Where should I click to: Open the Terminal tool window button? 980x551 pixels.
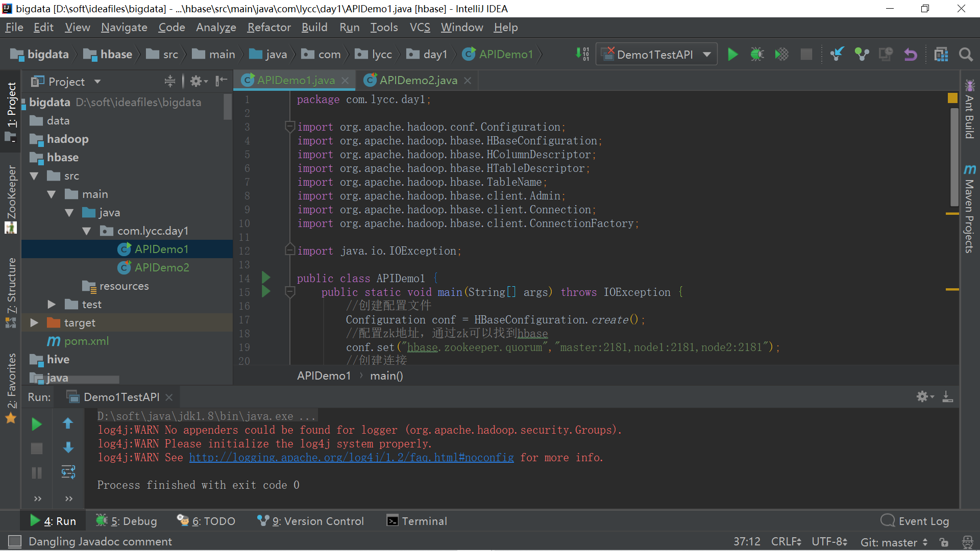(417, 521)
